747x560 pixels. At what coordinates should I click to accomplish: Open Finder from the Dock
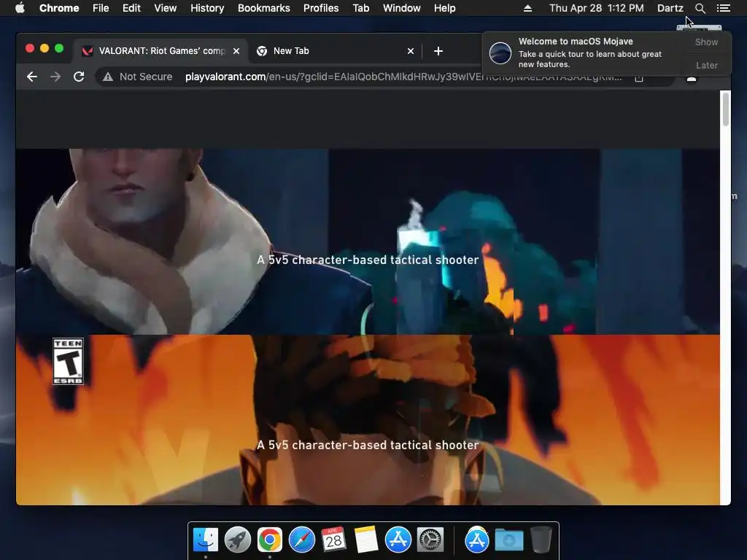pos(206,540)
